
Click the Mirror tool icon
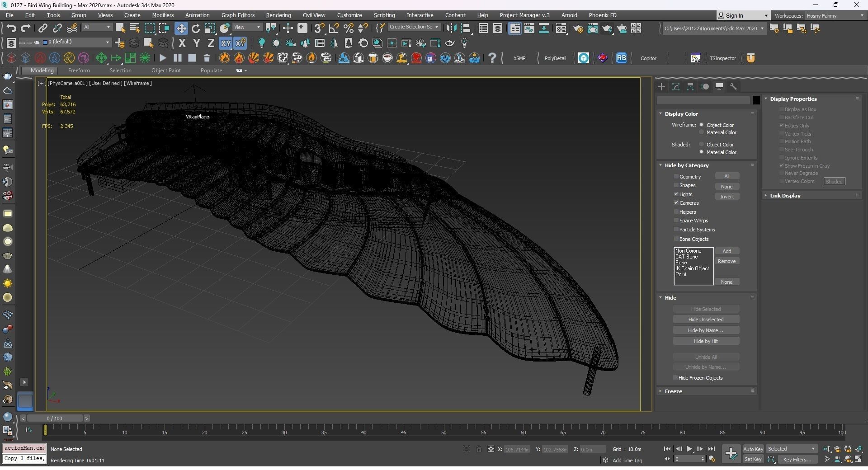coord(451,28)
